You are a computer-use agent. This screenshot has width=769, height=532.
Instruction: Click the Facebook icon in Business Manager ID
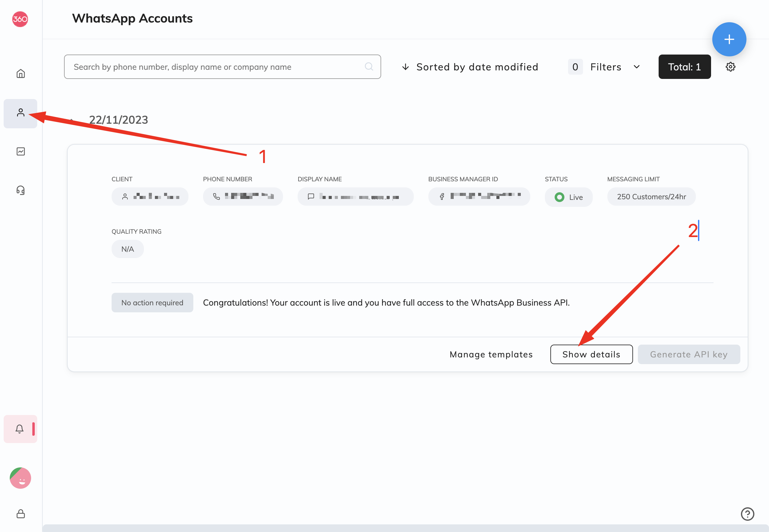pyautogui.click(x=442, y=197)
